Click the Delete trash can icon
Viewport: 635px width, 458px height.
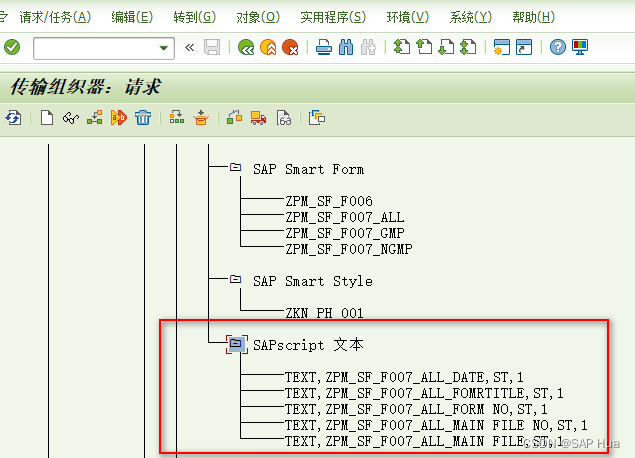tap(143, 118)
